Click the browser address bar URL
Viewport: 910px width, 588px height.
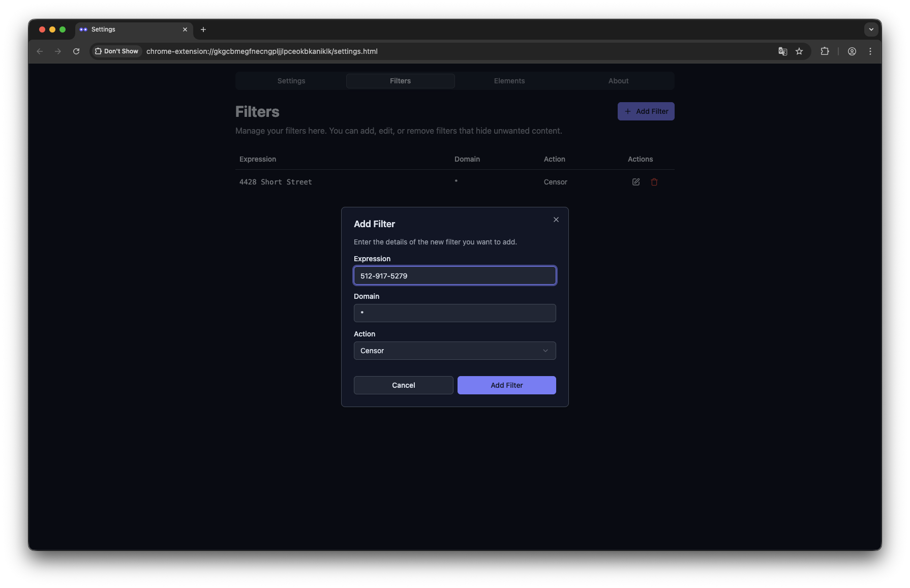pyautogui.click(x=262, y=51)
